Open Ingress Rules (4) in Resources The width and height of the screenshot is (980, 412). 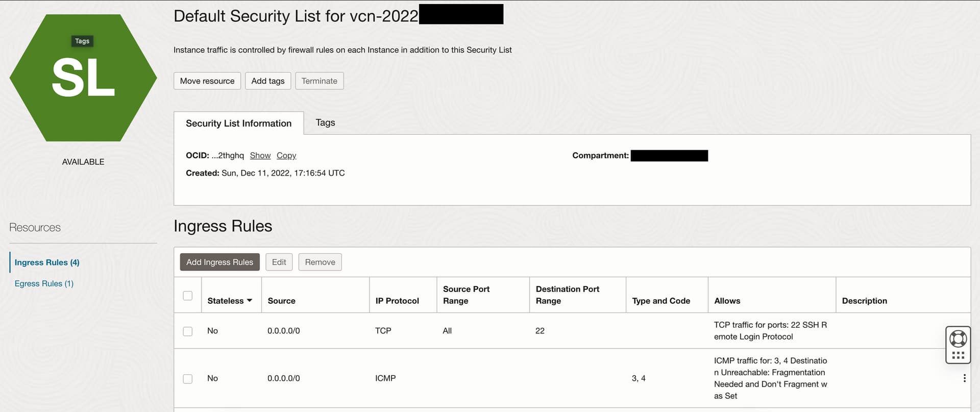click(47, 262)
